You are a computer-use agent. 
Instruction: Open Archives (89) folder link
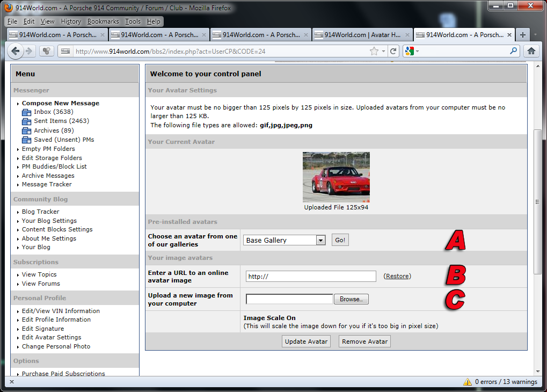(54, 130)
